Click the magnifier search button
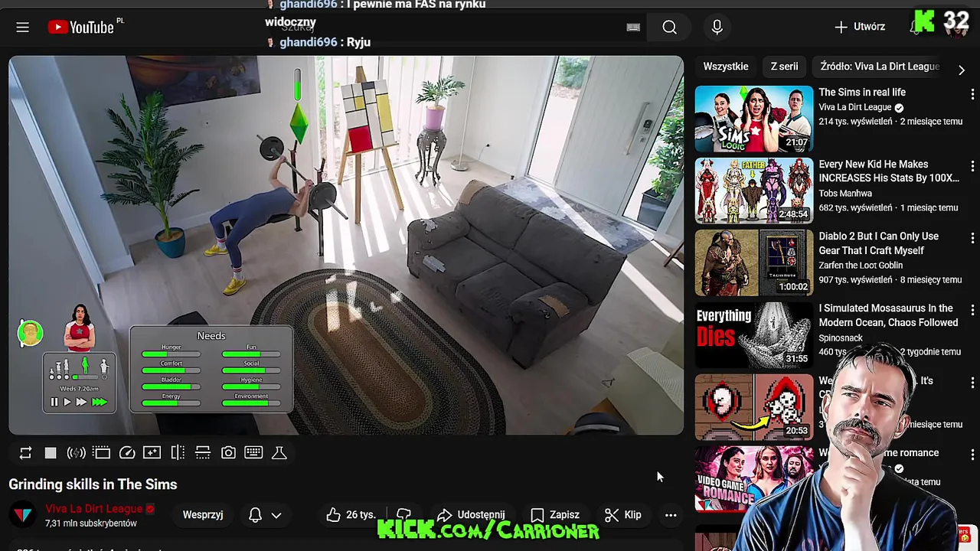The width and height of the screenshot is (980, 551). 669,28
